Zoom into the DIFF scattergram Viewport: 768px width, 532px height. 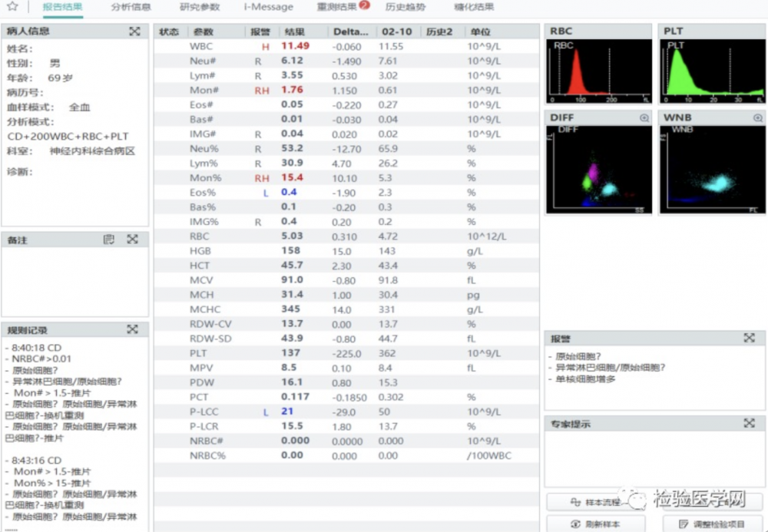click(x=644, y=118)
